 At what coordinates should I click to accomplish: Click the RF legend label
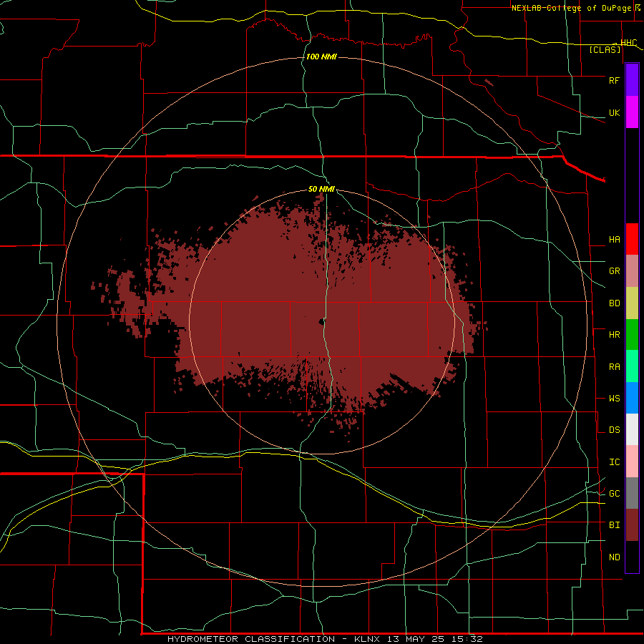(614, 80)
